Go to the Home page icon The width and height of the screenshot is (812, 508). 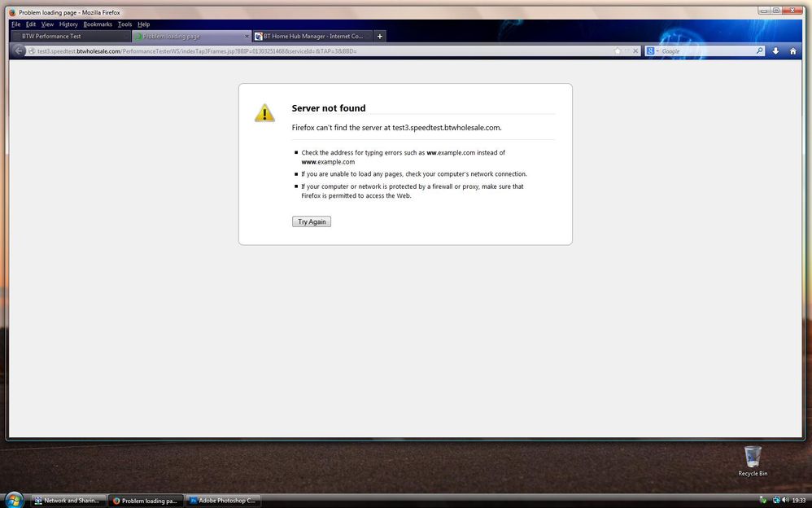click(x=792, y=50)
